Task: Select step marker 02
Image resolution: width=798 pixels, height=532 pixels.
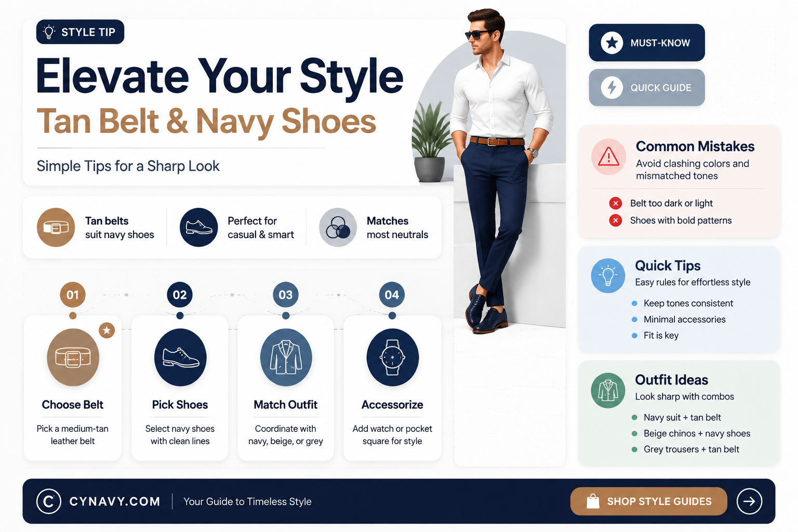Action: pyautogui.click(x=180, y=295)
